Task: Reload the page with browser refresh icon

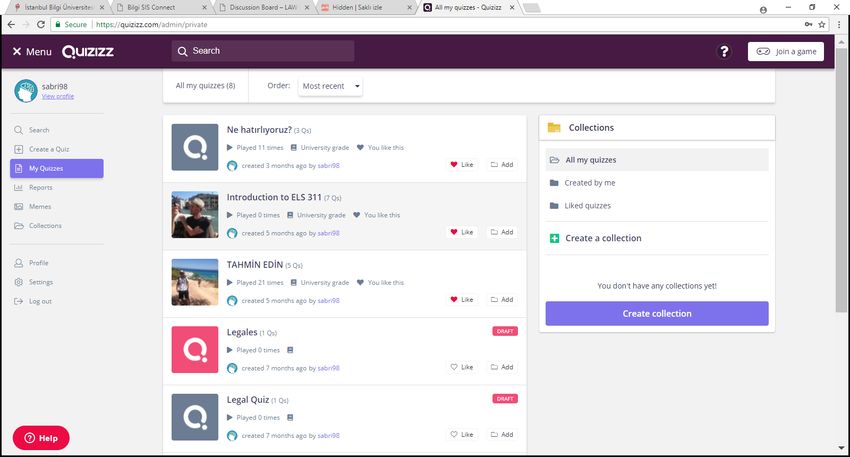Action: coord(41,24)
